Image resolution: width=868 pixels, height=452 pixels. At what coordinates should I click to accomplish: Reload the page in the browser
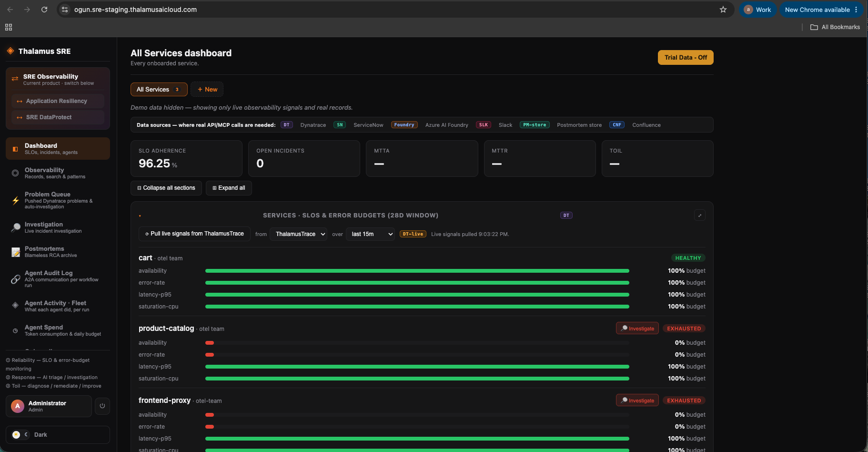tap(44, 10)
